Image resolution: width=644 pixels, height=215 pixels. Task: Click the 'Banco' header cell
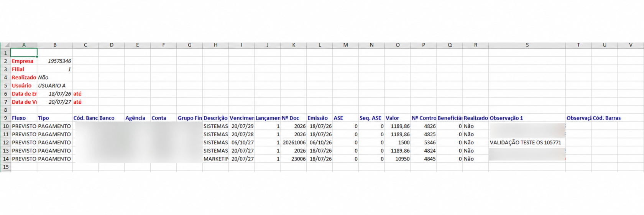[112, 118]
